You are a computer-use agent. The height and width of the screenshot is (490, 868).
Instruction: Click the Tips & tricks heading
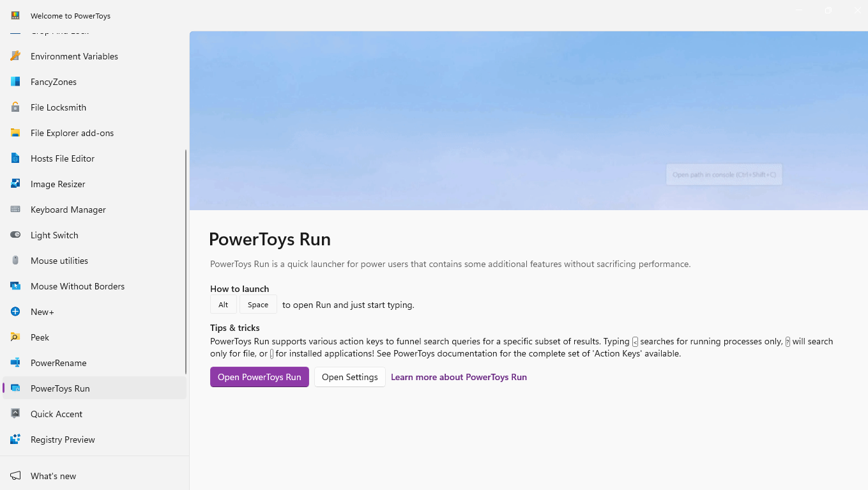tap(235, 328)
